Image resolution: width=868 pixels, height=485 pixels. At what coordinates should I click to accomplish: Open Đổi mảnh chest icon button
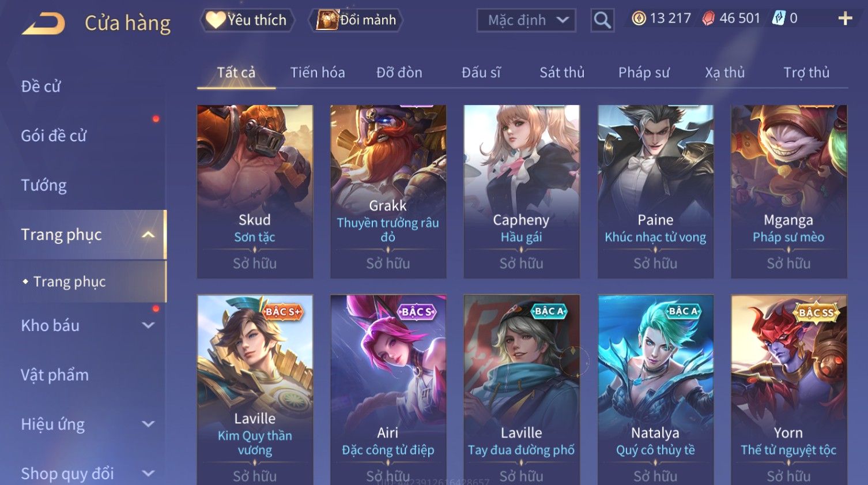(327, 20)
